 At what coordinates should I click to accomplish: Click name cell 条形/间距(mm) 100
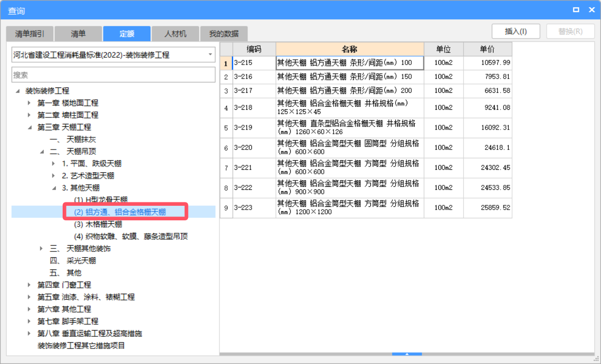350,63
